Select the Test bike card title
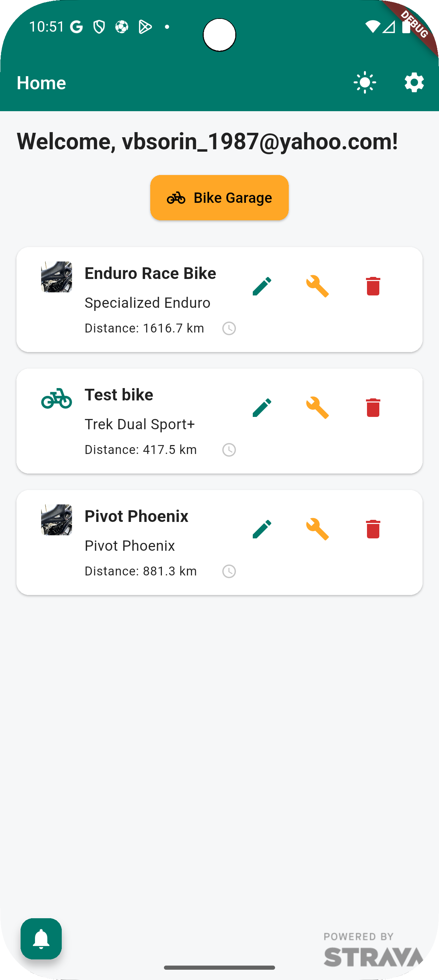Image resolution: width=439 pixels, height=980 pixels. tap(119, 395)
